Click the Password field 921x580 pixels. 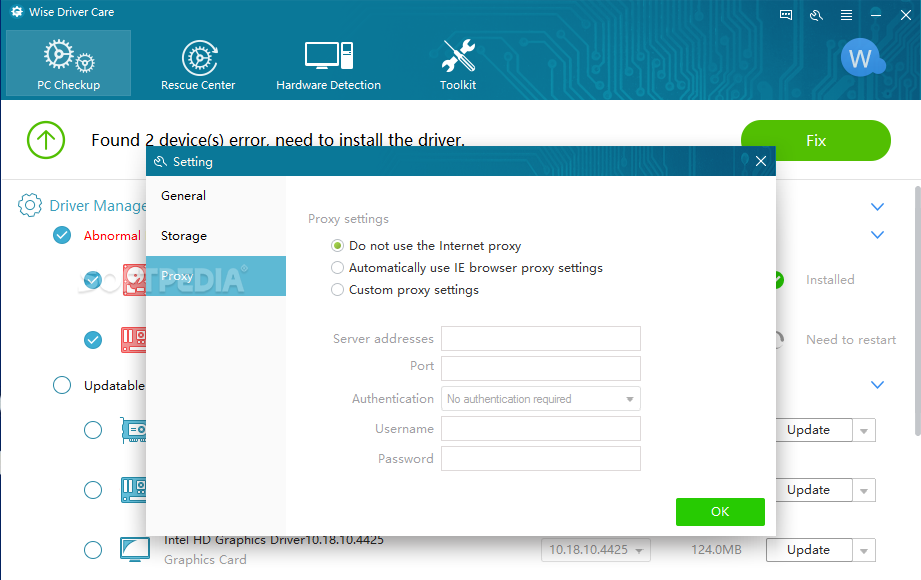click(x=541, y=458)
